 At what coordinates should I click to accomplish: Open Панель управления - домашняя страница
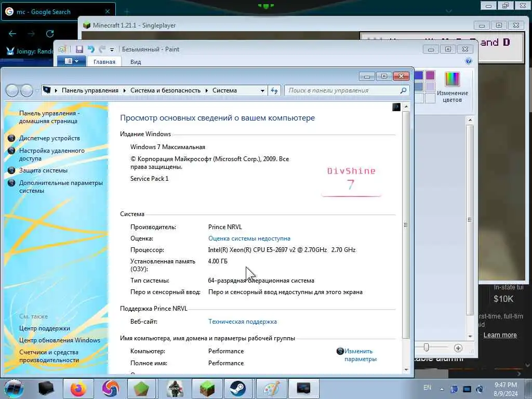49,117
